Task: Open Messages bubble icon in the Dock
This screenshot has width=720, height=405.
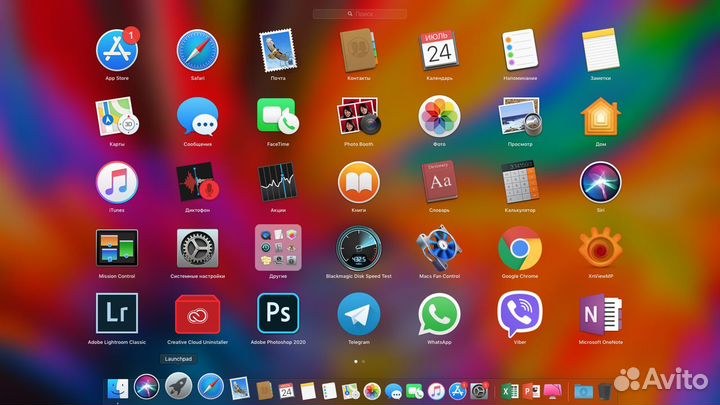Action: [x=393, y=391]
